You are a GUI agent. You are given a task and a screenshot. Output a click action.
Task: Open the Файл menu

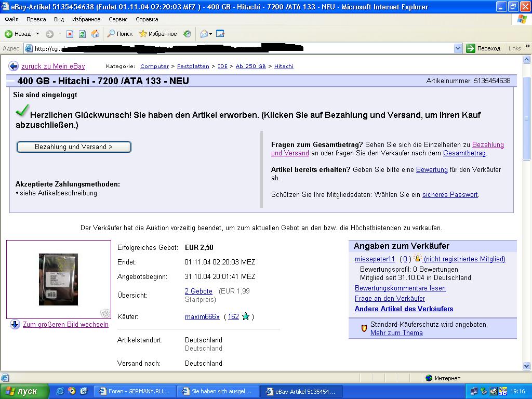tap(11, 19)
